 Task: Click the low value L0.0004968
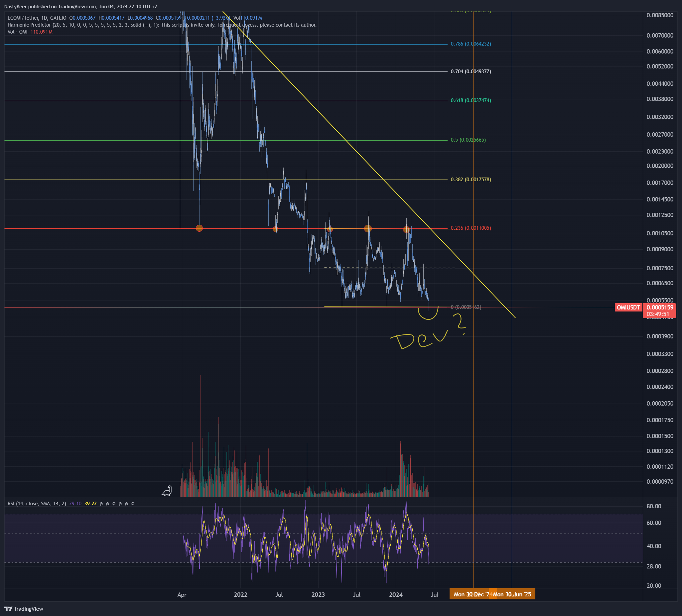pyautogui.click(x=140, y=18)
